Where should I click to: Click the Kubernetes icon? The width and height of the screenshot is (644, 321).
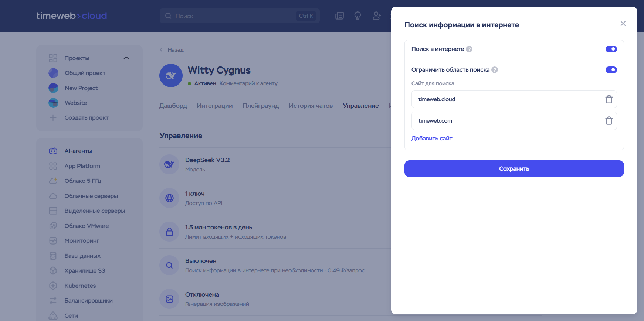pyautogui.click(x=53, y=286)
